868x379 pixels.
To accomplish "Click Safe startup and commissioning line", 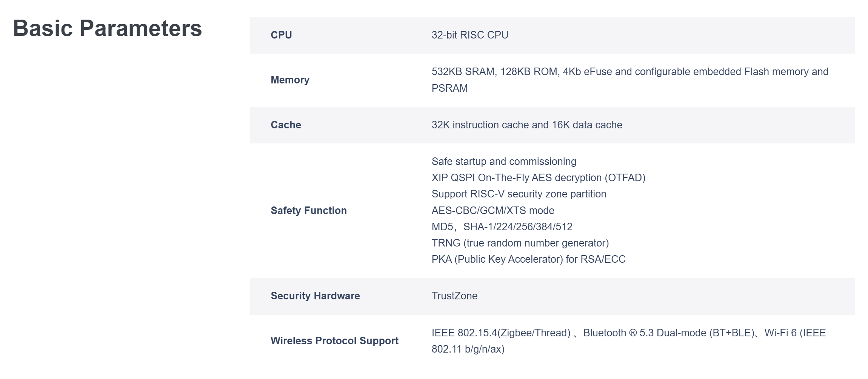I will [x=504, y=162].
